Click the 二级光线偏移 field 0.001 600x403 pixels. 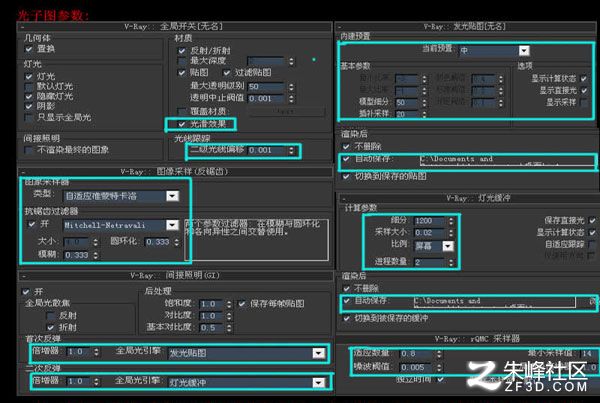tap(267, 150)
